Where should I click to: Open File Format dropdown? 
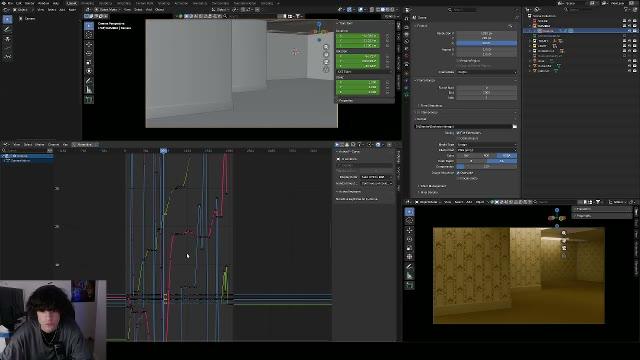[x=487, y=150]
